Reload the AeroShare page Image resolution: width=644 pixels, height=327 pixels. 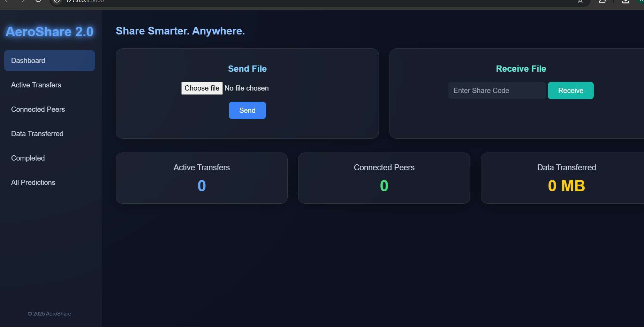38,1
